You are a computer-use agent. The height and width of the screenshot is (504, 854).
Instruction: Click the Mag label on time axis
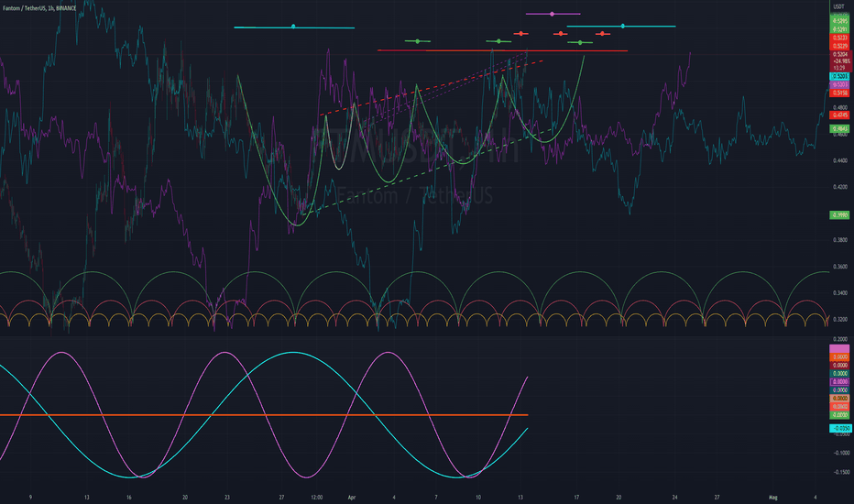(772, 498)
